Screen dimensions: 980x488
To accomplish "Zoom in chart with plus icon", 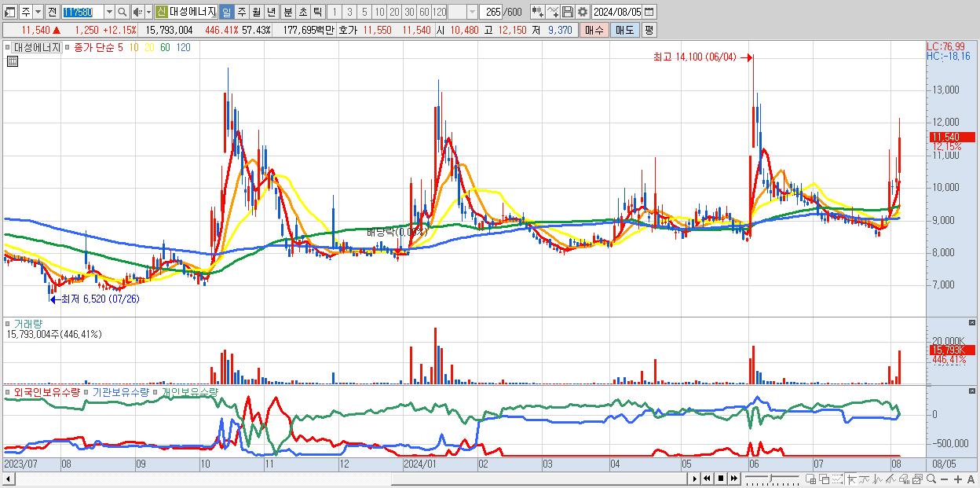I will [958, 479].
